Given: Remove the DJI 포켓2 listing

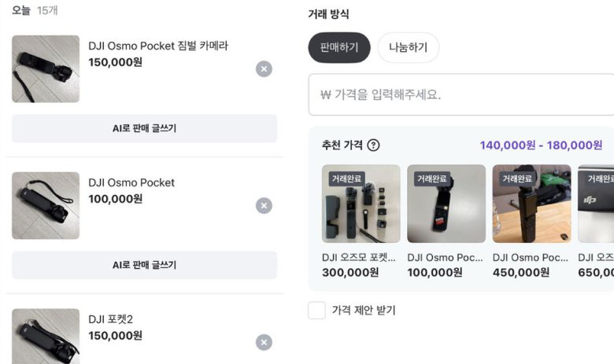Looking at the screenshot, I should pos(264,343).
